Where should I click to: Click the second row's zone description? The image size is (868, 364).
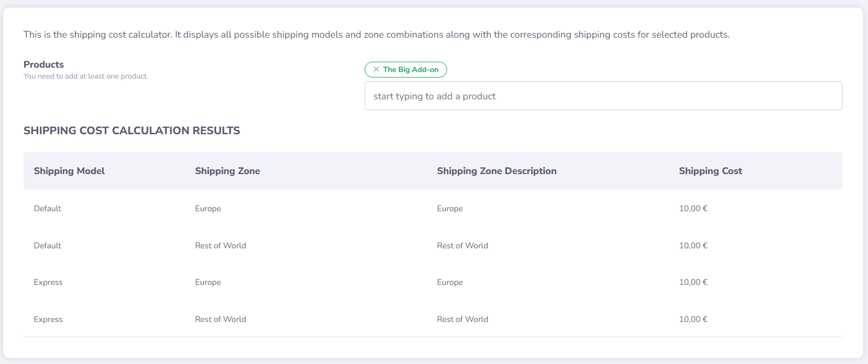click(462, 246)
